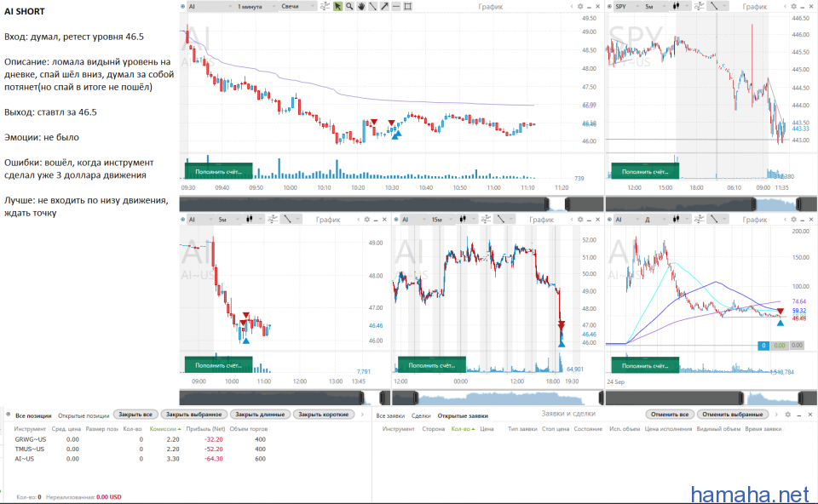Open indicators icon in AI daily chart toolbar

699,220
